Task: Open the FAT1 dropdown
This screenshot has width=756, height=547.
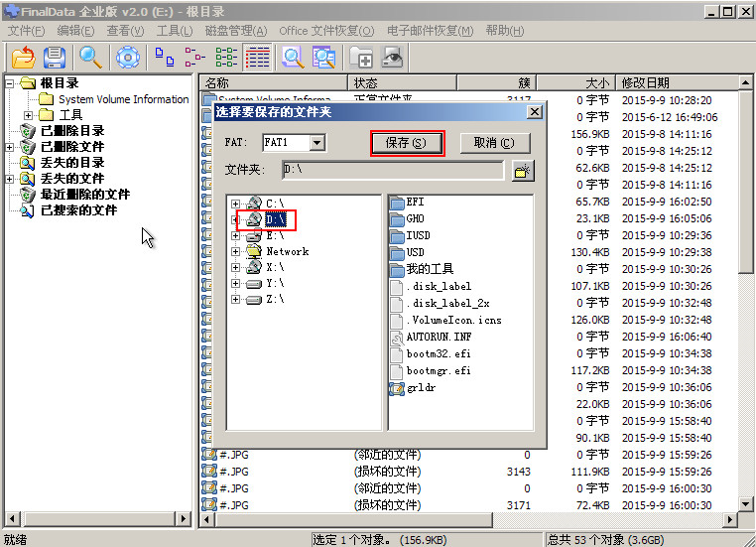Action: pos(317,142)
